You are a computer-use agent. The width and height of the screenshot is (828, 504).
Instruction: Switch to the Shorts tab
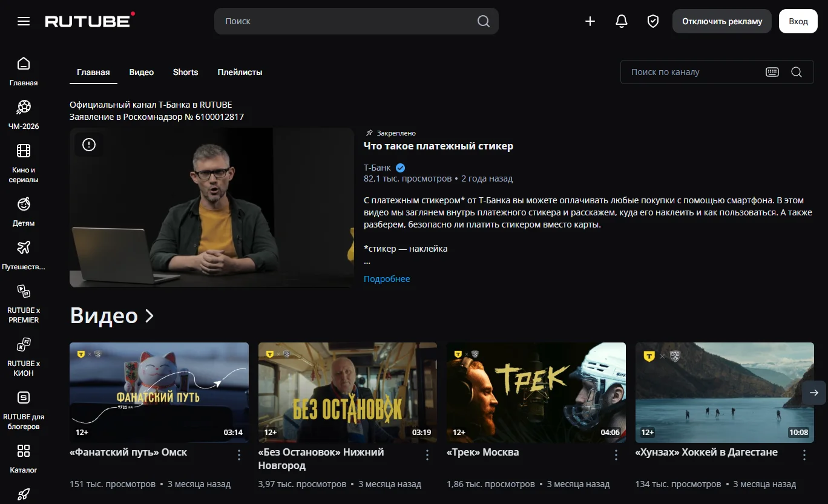click(185, 72)
